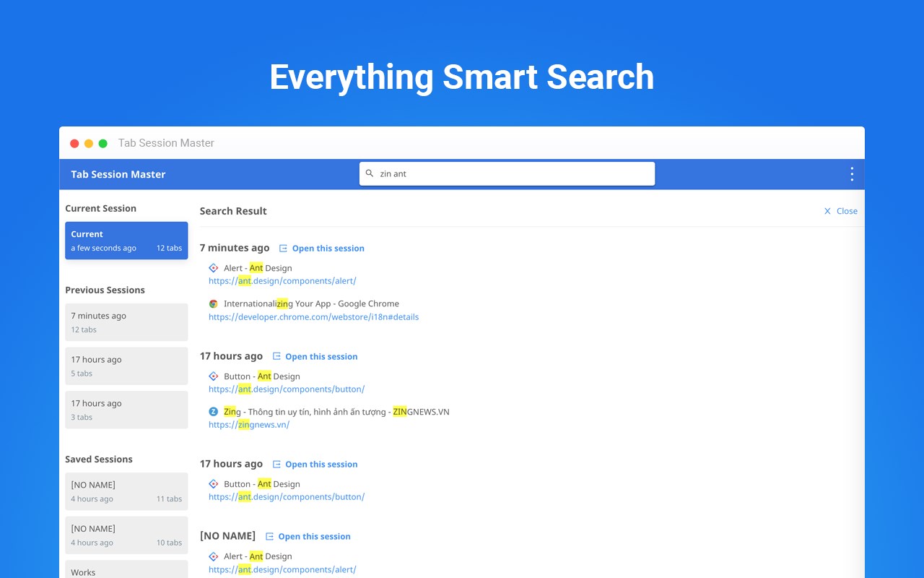The width and height of the screenshot is (924, 578).
Task: Open the [NO NAME] saved session with 10 tabs
Action: (x=126, y=535)
